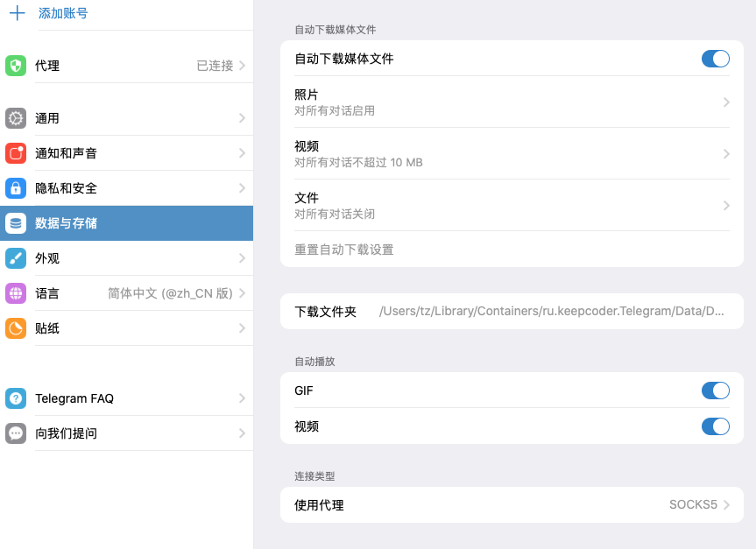Expand the 代理 row chevron

point(242,65)
